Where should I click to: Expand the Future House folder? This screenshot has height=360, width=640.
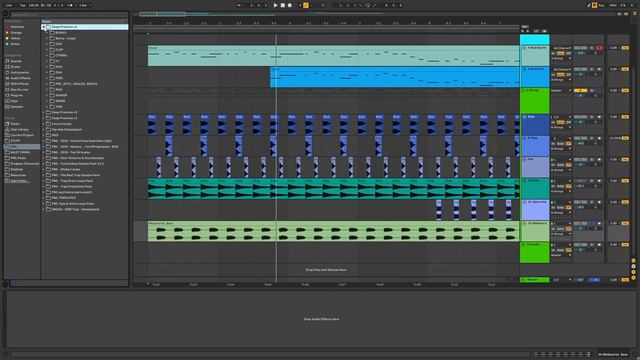pyautogui.click(x=43, y=124)
